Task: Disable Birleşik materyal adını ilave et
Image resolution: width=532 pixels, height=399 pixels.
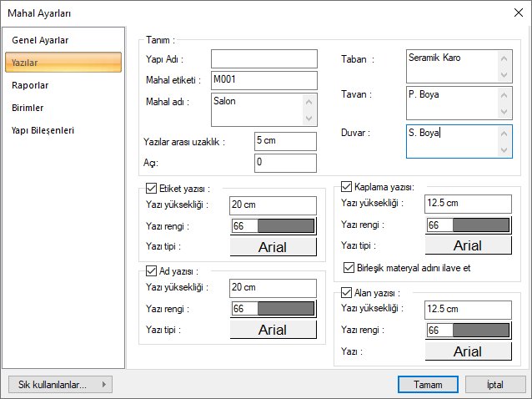Action: (350, 268)
